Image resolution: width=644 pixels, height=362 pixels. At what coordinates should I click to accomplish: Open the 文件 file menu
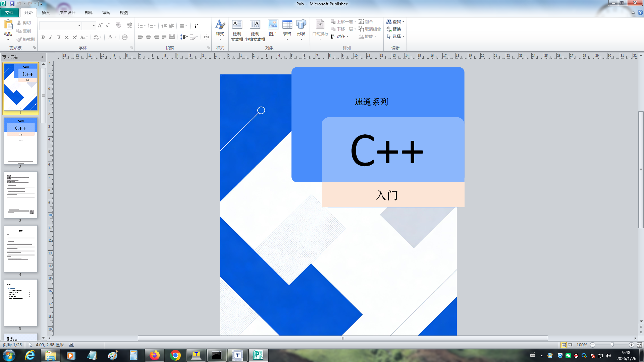[9, 13]
